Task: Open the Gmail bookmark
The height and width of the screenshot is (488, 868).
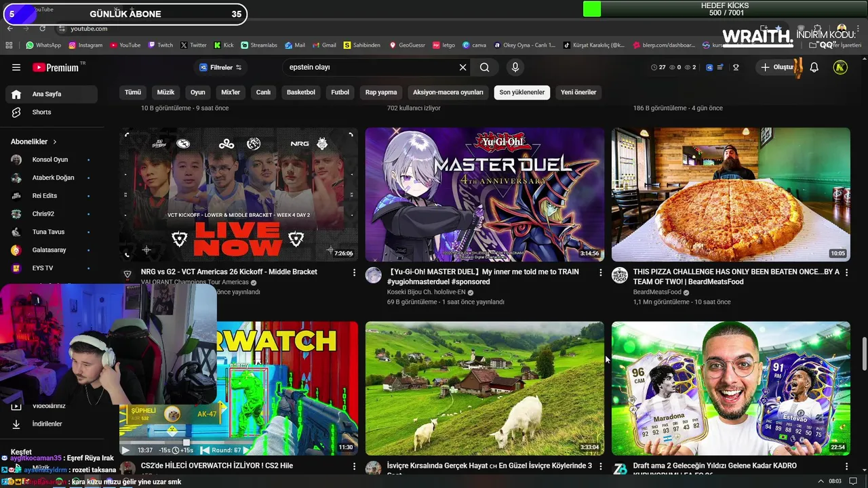Action: [324, 45]
